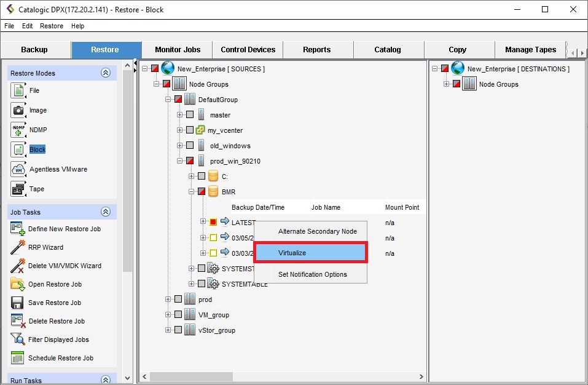Image resolution: width=588 pixels, height=385 pixels.
Task: Click the Schedule Restore Job calendar icon
Action: tap(17, 358)
